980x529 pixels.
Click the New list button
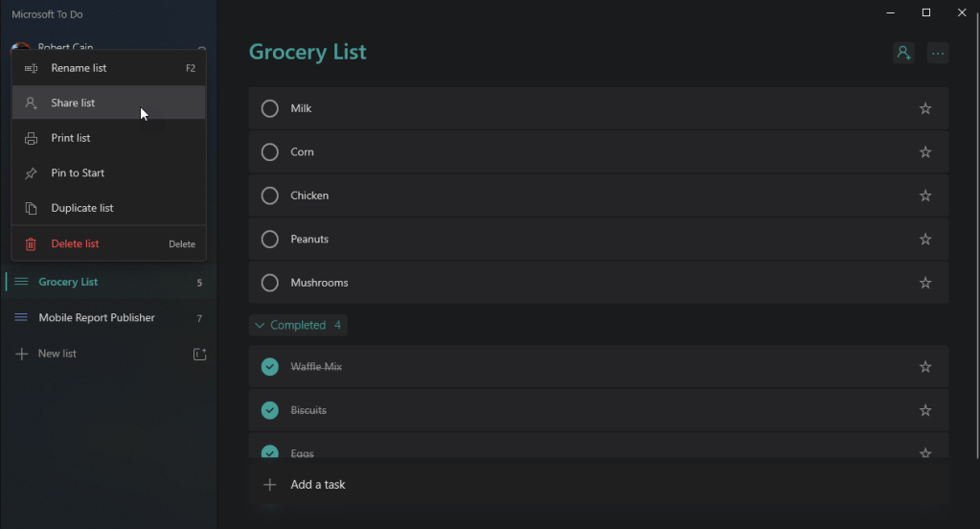tap(57, 354)
